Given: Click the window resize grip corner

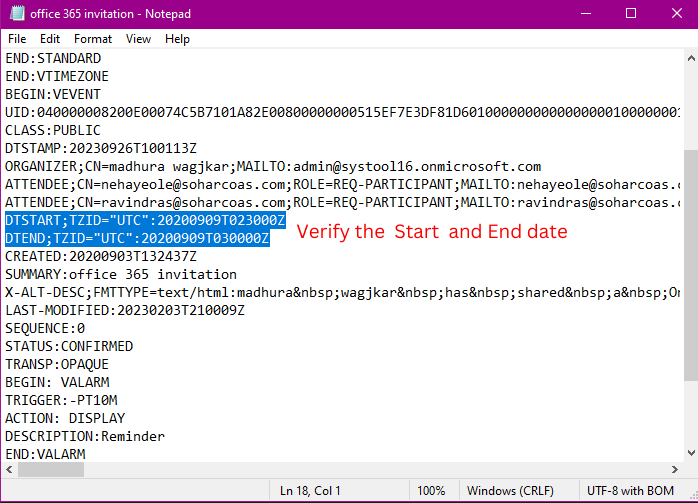Looking at the screenshot, I should (x=693, y=495).
